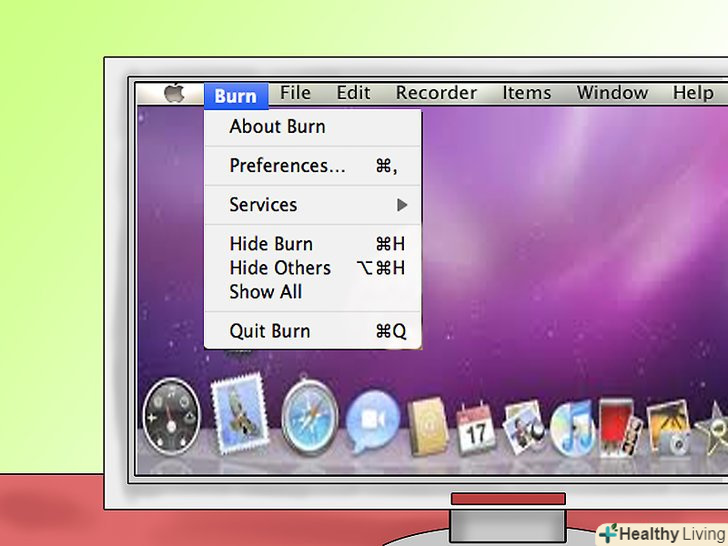Open iCal calendar showing 17
Image resolution: width=728 pixels, height=546 pixels.
click(476, 428)
